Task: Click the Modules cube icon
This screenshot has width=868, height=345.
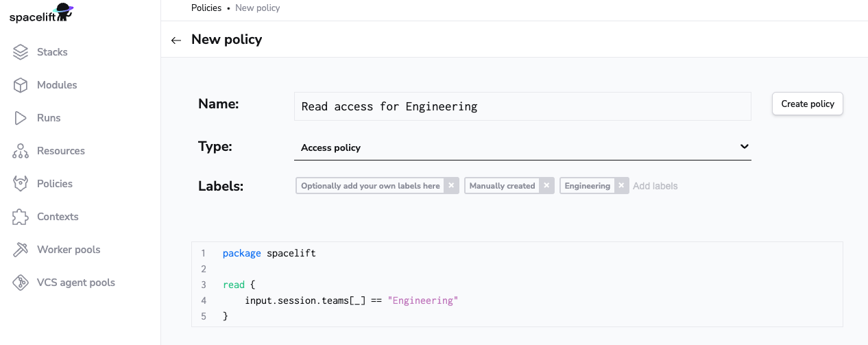Action: tap(21, 85)
